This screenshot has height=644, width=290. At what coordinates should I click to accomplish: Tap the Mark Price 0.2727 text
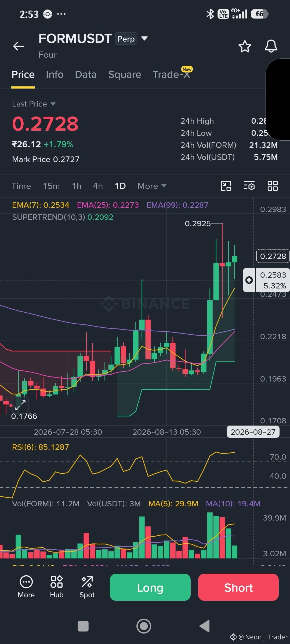[46, 159]
